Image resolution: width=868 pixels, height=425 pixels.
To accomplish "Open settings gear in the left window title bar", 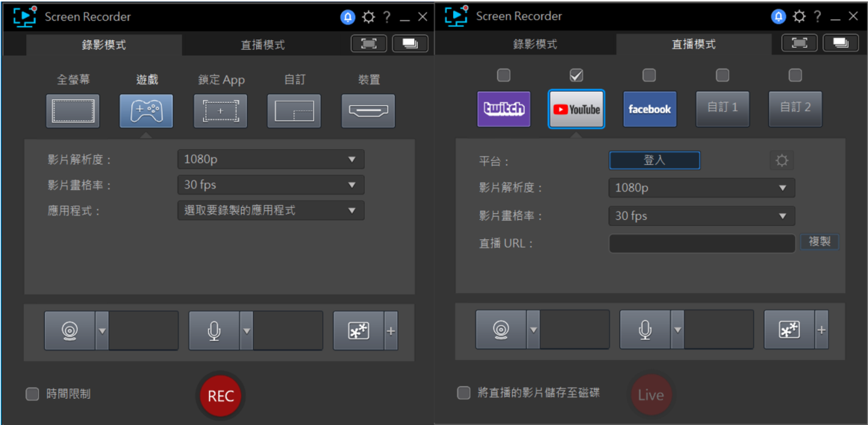I will pyautogui.click(x=368, y=17).
